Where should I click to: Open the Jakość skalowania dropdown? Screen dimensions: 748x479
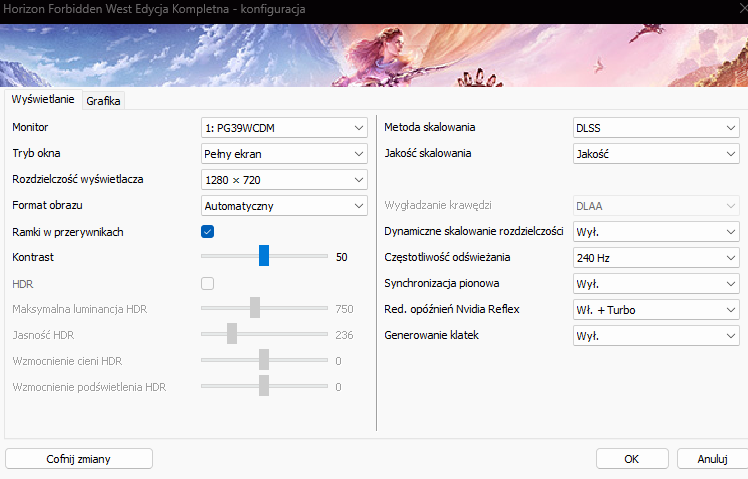(x=656, y=154)
